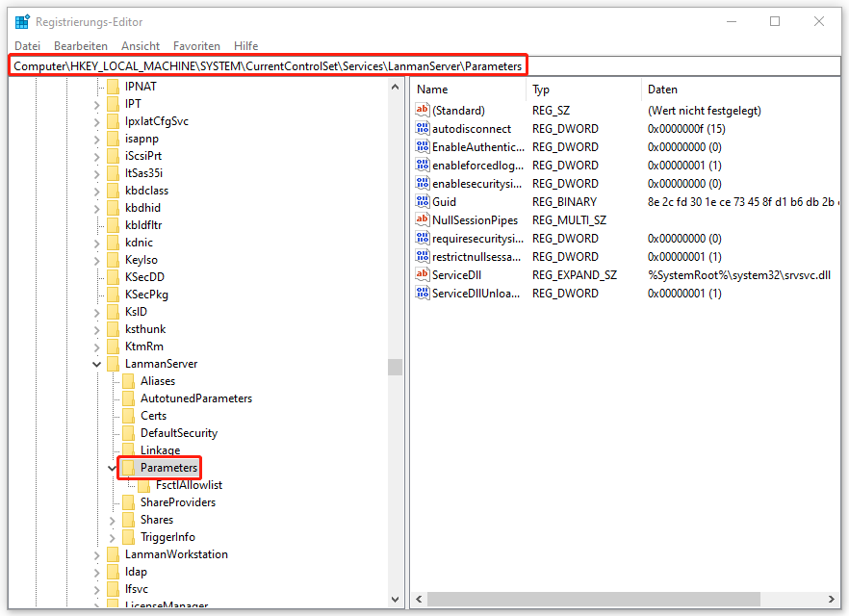This screenshot has width=849, height=616.
Task: Click tree pane scroll down arrow
Action: (x=396, y=600)
